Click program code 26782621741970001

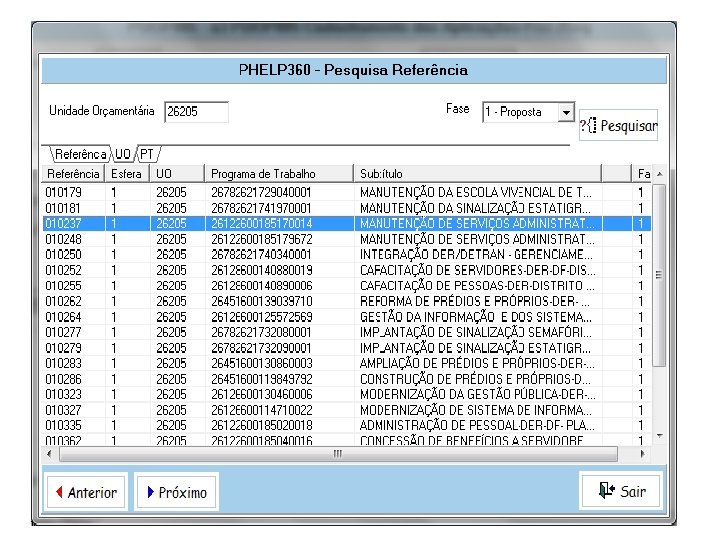261,208
